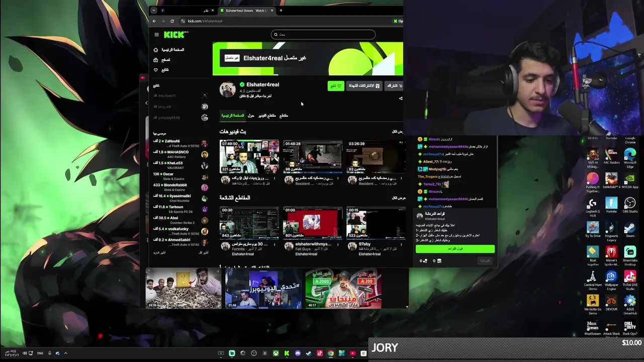Open recommended channel Oscar
644x362 pixels.
(180, 176)
